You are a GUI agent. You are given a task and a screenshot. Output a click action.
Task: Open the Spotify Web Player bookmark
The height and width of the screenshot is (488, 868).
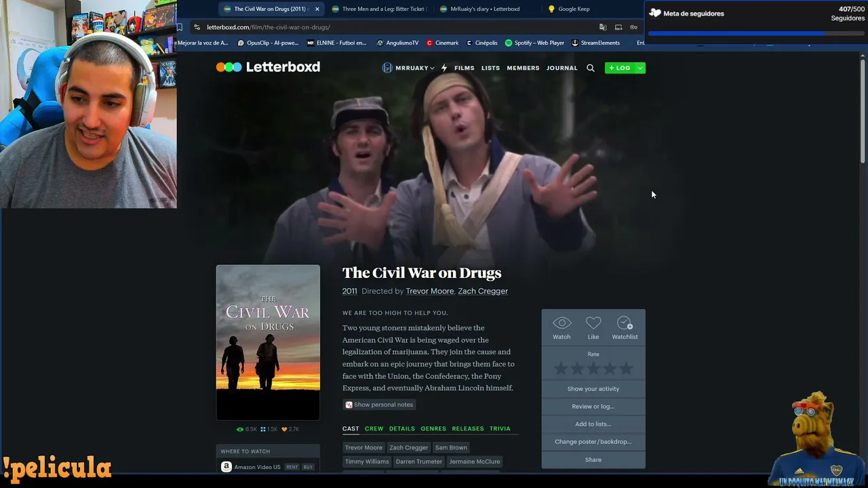pyautogui.click(x=535, y=43)
